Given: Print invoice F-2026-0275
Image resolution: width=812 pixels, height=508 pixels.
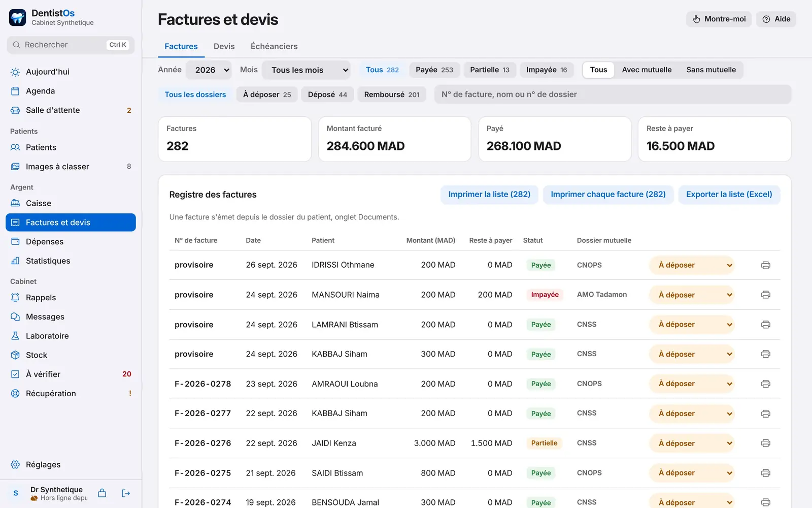Looking at the screenshot, I should pos(765,473).
